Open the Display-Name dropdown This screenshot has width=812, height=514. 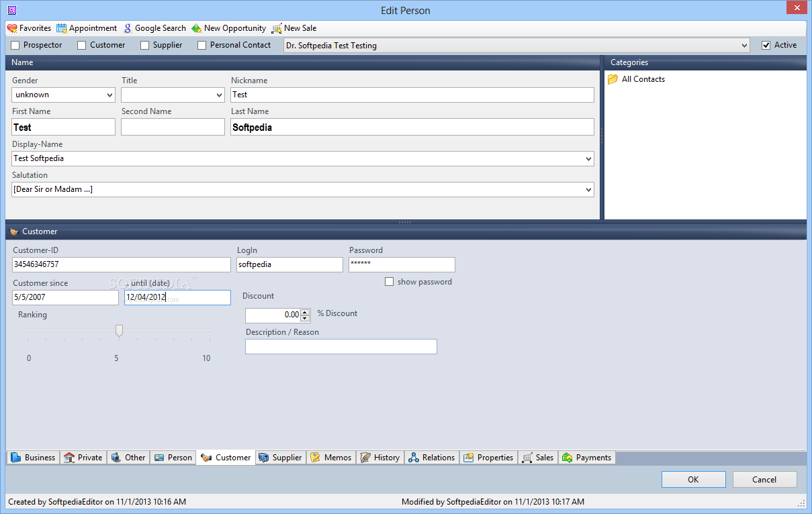[588, 159]
